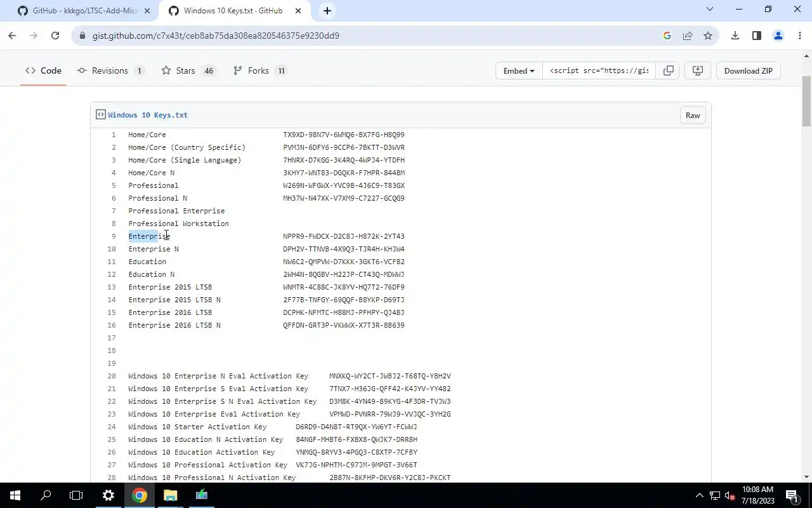
Task: Close the kkkgo GitHub tab
Action: click(x=147, y=11)
